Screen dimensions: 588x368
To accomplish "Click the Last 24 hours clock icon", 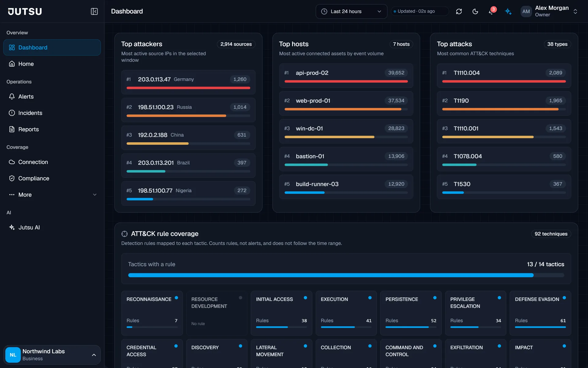I will 324,11.
